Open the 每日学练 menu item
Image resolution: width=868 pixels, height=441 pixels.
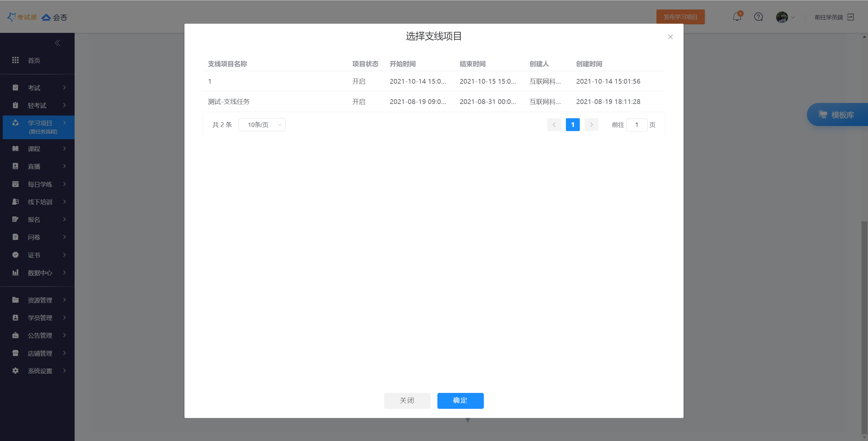click(x=40, y=184)
